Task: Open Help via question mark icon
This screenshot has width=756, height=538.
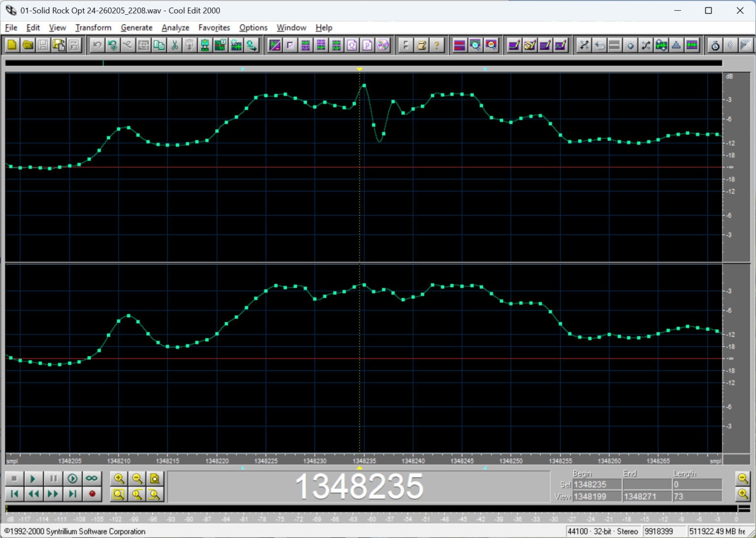Action: coord(437,45)
